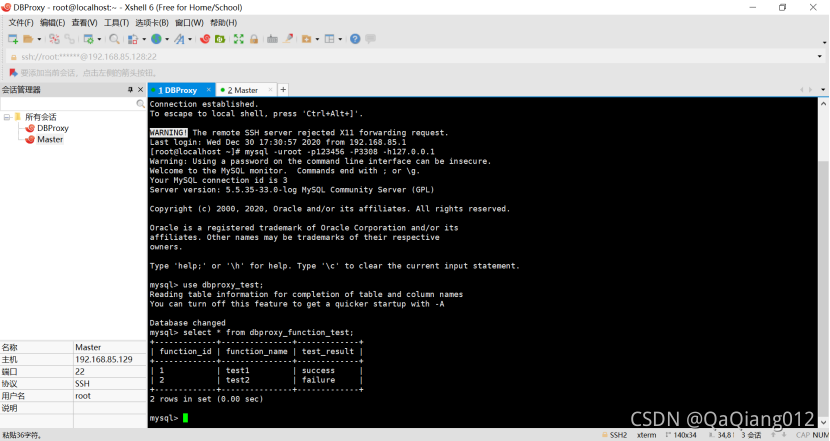Open the Encoding dropdown arrow
Viewport: 830px width, 441px height.
[x=167, y=39]
